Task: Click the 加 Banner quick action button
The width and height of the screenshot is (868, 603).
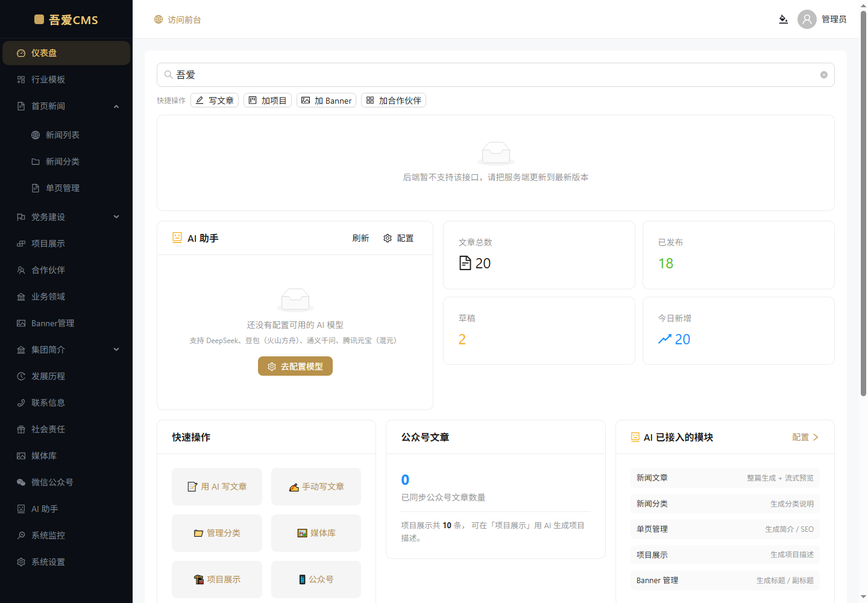Action: point(326,100)
